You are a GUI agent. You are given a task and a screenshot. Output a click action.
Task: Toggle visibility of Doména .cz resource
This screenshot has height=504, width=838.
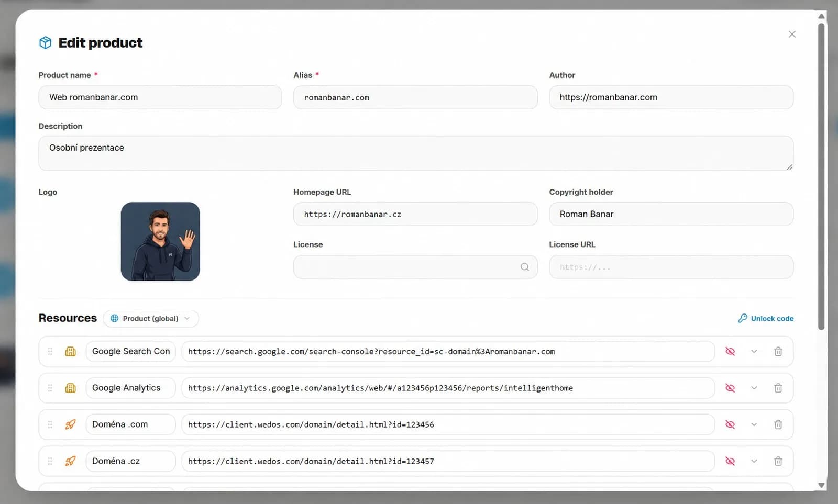tap(730, 461)
